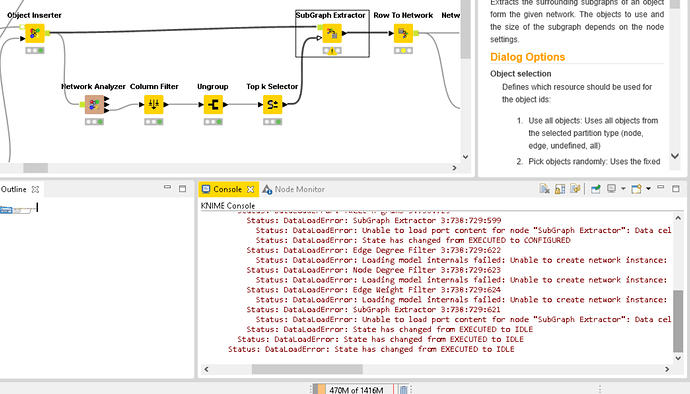The image size is (690, 394).
Task: Click the Open Console icon
Action: coord(636,189)
